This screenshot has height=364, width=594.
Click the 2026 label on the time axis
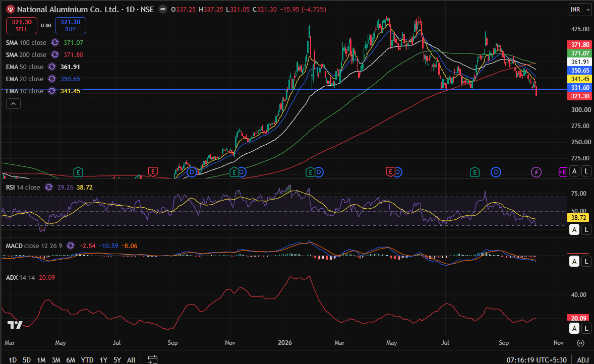click(x=285, y=343)
